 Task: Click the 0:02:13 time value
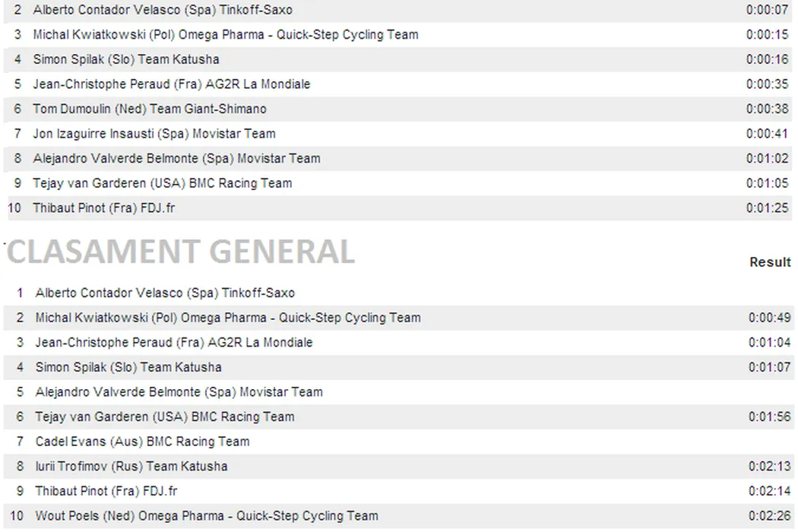pyautogui.click(x=769, y=466)
